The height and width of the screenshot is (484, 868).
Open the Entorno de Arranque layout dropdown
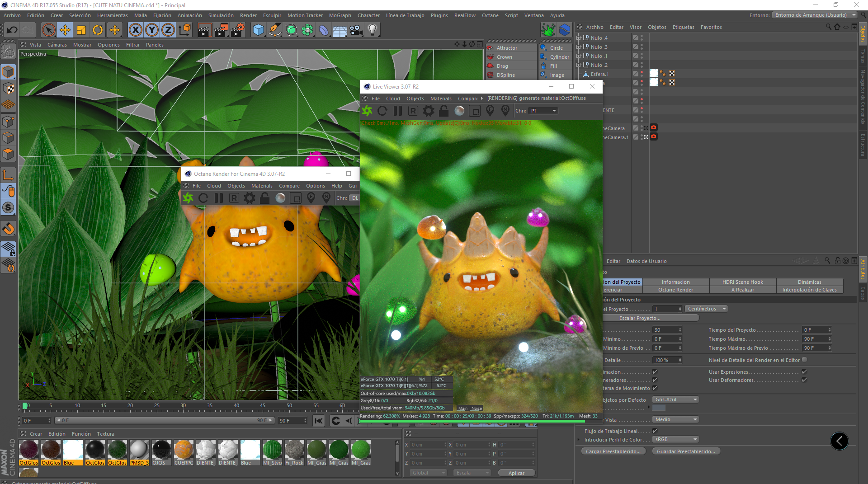pos(815,15)
